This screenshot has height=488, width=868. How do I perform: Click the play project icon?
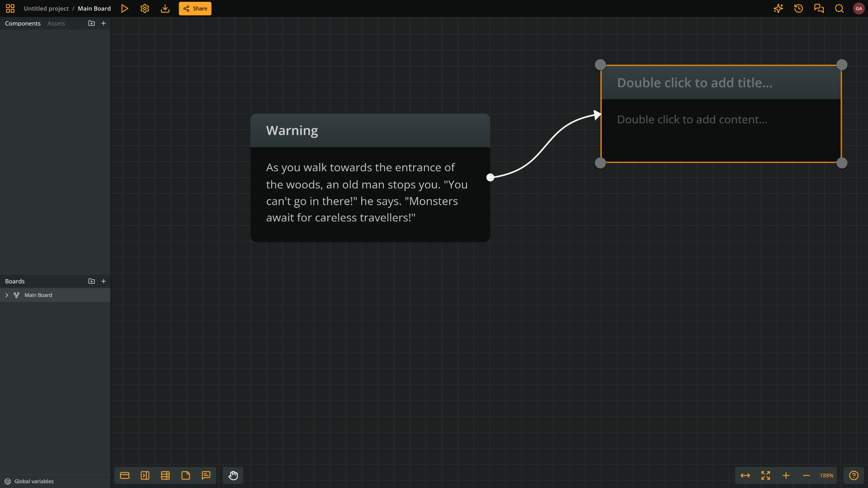[x=125, y=9]
